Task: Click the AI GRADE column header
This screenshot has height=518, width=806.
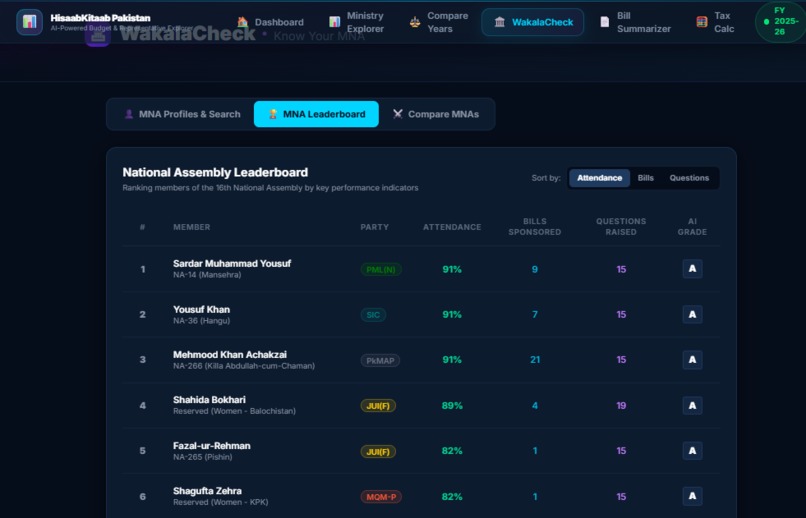Action: [x=692, y=227]
